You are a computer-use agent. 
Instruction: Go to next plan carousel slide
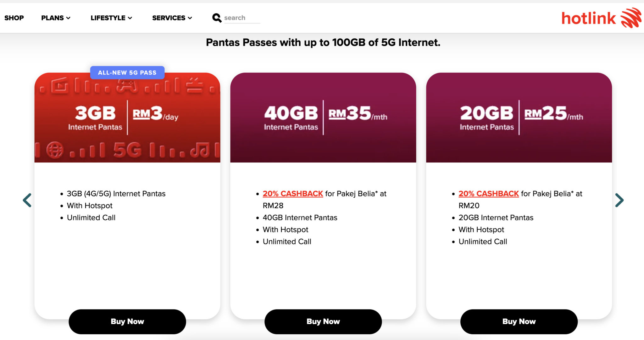pos(619,200)
